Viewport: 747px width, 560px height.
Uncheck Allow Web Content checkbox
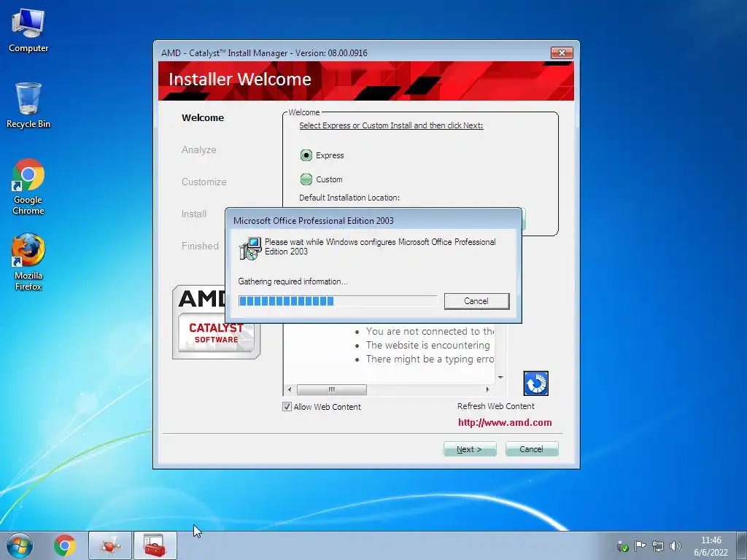click(287, 407)
